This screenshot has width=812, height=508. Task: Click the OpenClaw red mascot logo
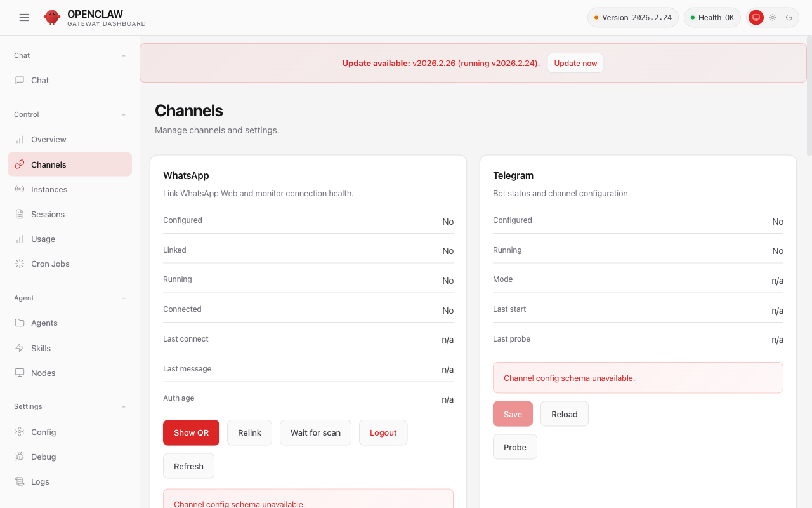[x=52, y=17]
